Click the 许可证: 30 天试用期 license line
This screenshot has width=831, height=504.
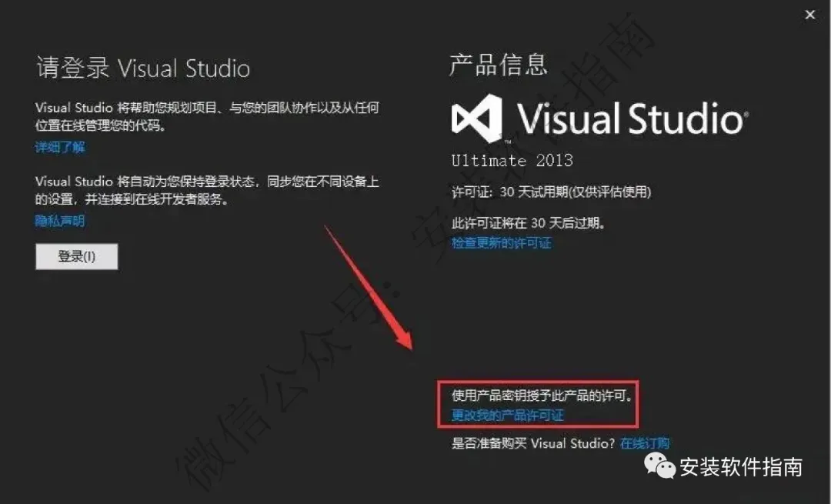click(551, 192)
